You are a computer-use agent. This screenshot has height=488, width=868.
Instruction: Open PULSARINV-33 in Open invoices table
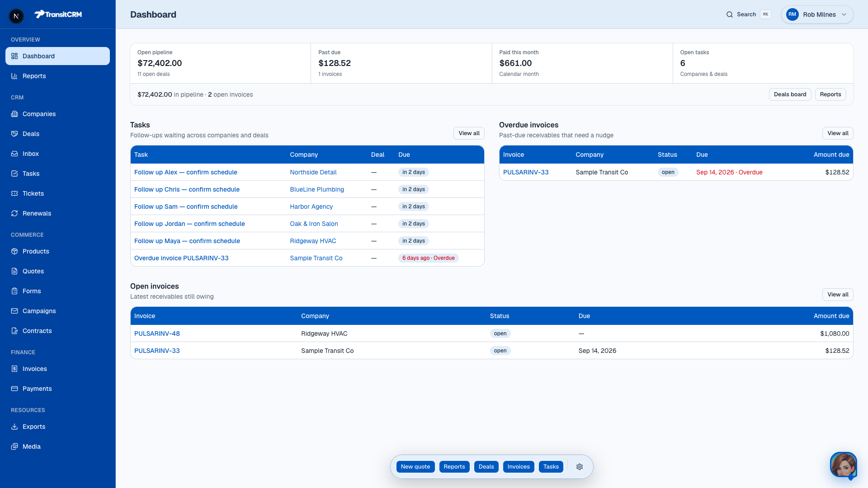157,351
